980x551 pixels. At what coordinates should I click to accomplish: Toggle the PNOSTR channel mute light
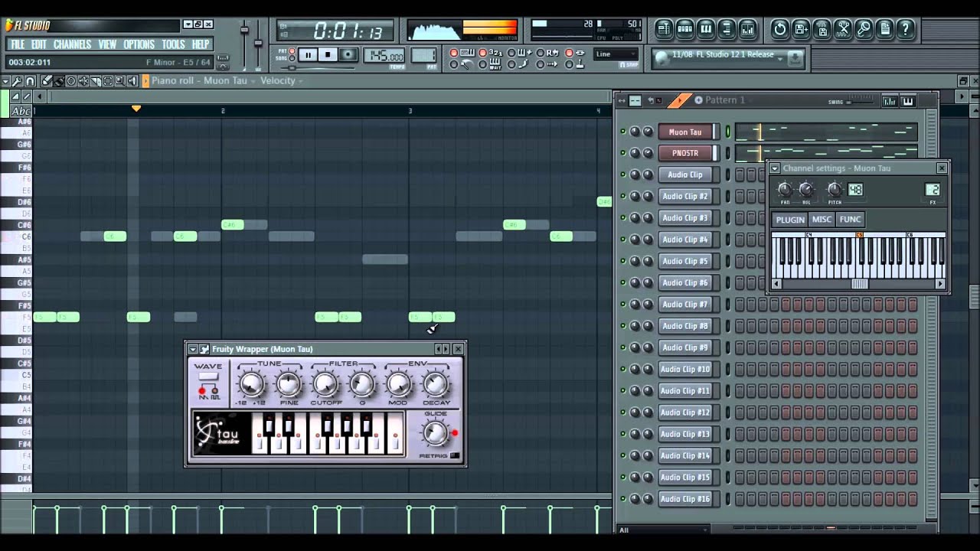click(x=622, y=153)
